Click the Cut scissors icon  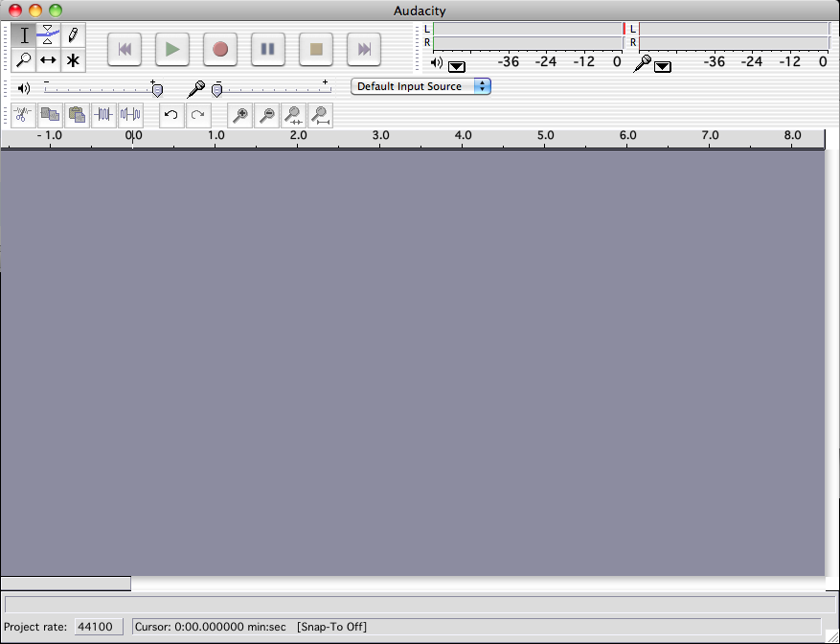[23, 115]
